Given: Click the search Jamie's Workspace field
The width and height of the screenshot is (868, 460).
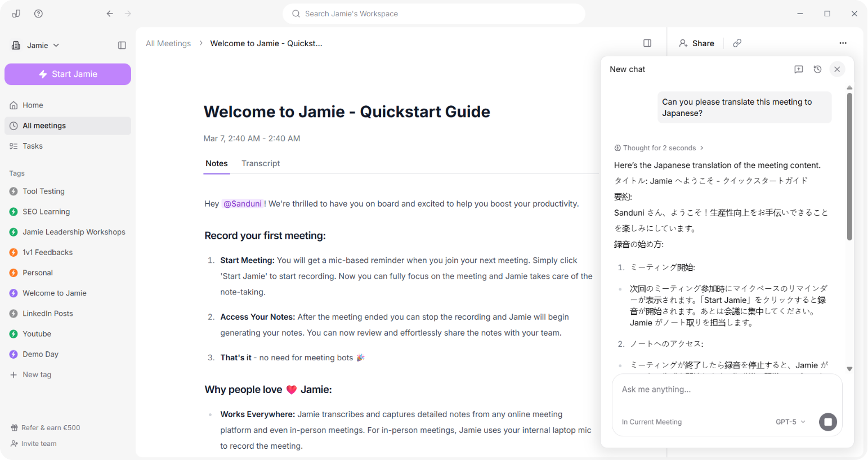Looking at the screenshot, I should (434, 14).
